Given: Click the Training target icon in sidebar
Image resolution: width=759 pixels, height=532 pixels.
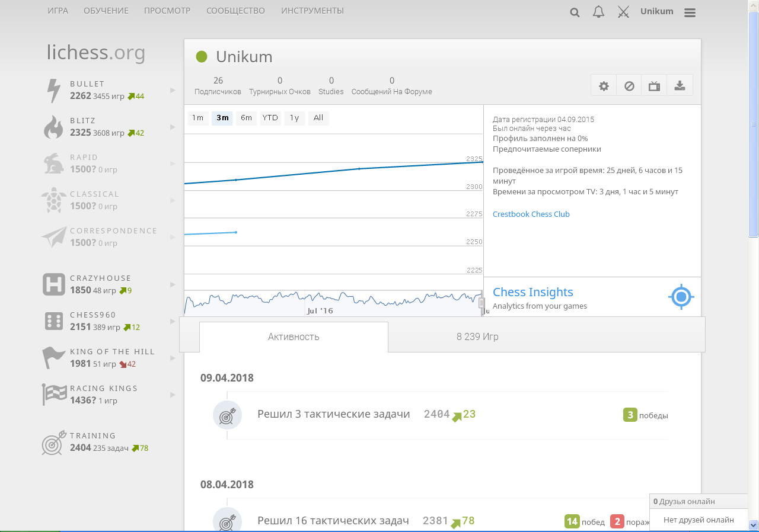Looking at the screenshot, I should [53, 442].
